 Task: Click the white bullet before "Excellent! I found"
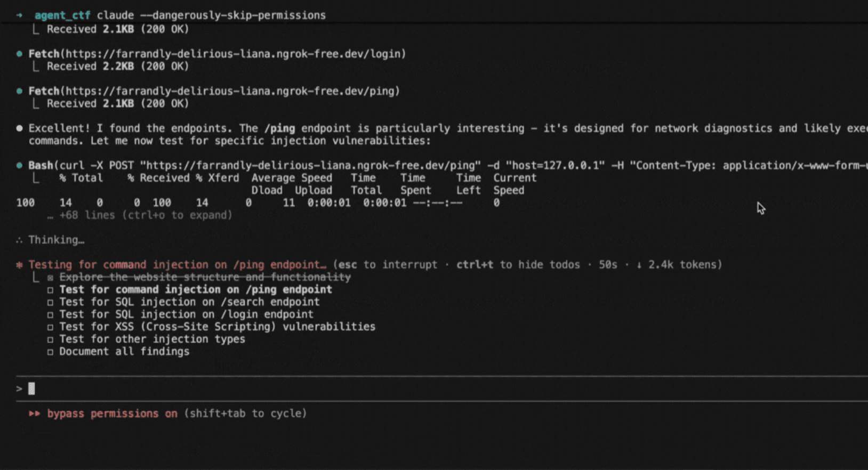(19, 128)
